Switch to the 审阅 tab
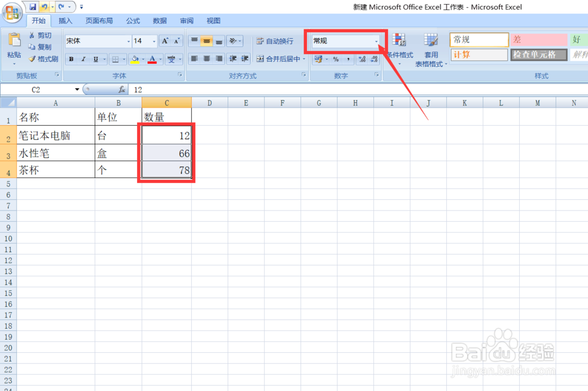 187,21
